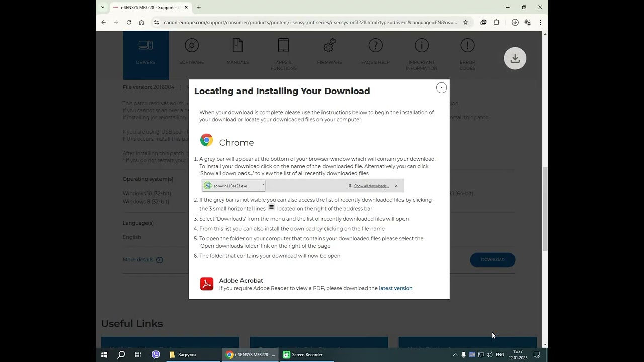Click the Chrome logo in the dialog
This screenshot has height=362, width=644.
pos(207,140)
